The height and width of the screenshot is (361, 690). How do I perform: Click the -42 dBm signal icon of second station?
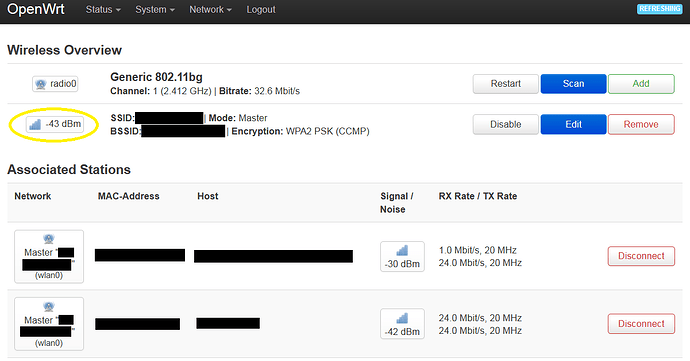coord(402,318)
